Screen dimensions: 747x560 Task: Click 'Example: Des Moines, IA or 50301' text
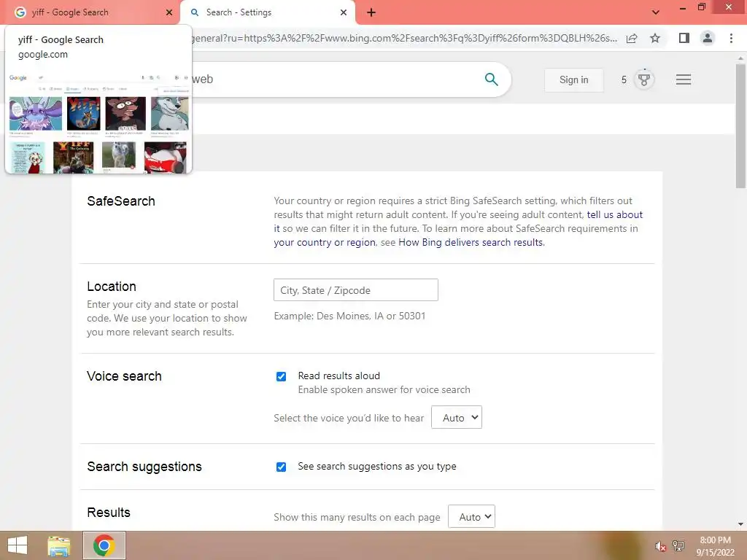point(349,316)
